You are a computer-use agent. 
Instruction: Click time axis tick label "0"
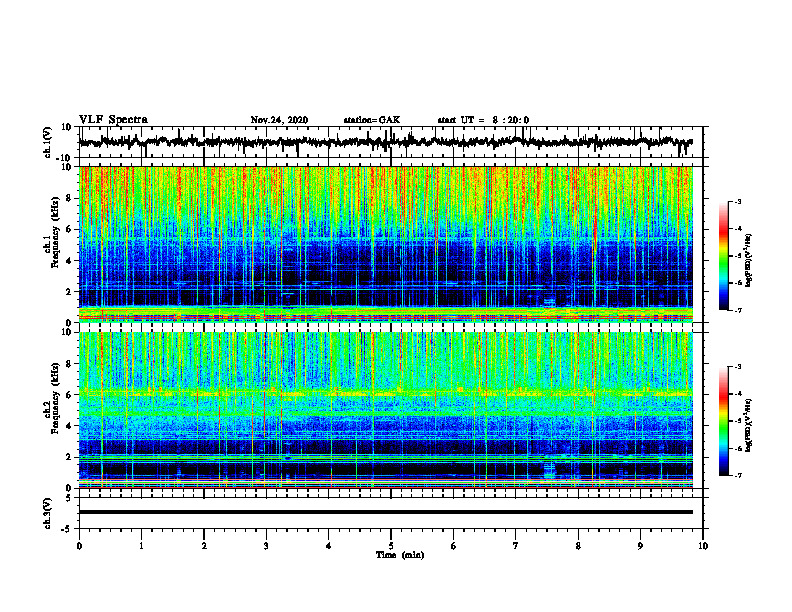click(x=79, y=546)
